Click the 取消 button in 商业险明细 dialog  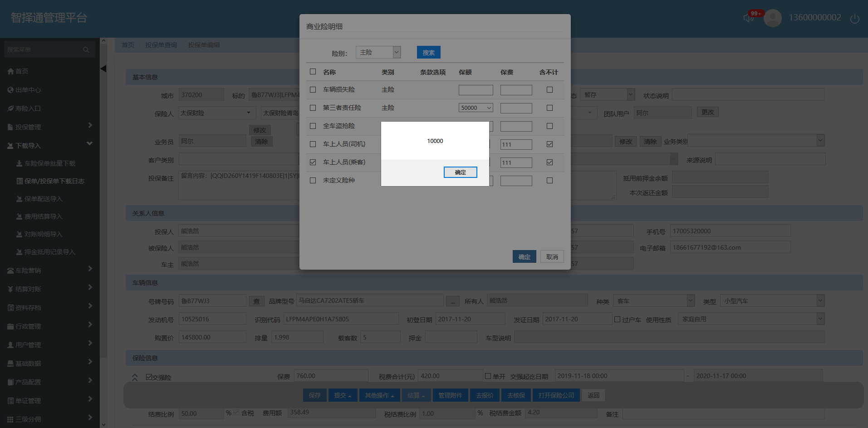pyautogui.click(x=552, y=257)
